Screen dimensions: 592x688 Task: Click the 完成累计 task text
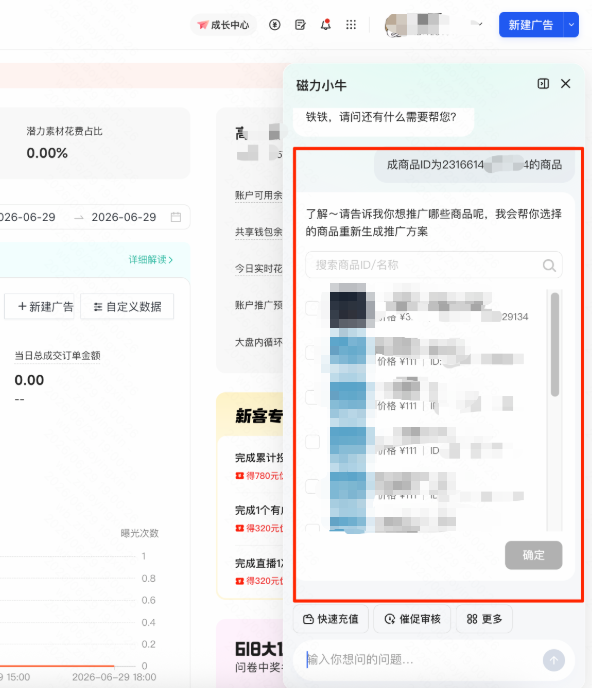pyautogui.click(x=259, y=458)
